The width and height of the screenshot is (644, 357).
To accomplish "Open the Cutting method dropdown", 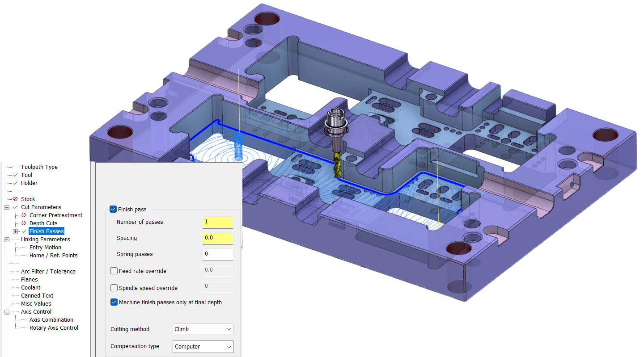I will coord(203,329).
